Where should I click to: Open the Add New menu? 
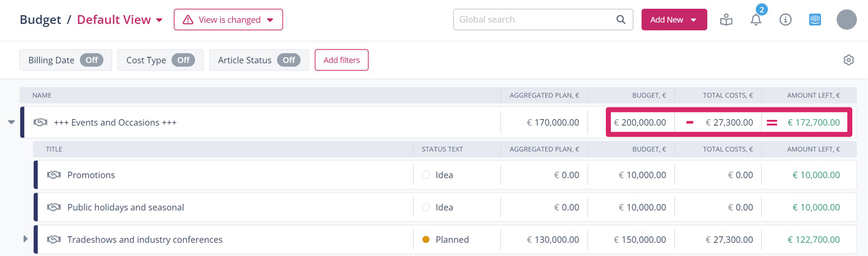point(674,20)
